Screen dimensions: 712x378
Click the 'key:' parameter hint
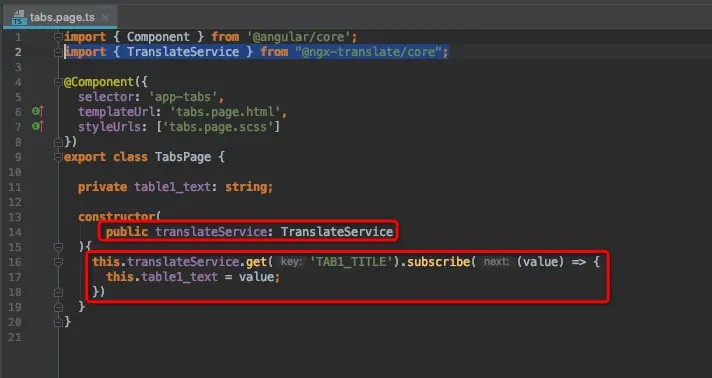292,262
